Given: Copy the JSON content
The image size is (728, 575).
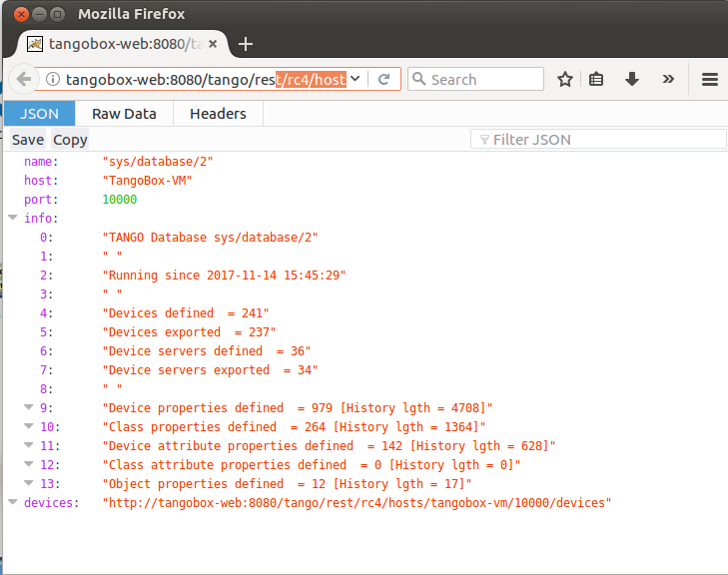Looking at the screenshot, I should click(x=70, y=140).
